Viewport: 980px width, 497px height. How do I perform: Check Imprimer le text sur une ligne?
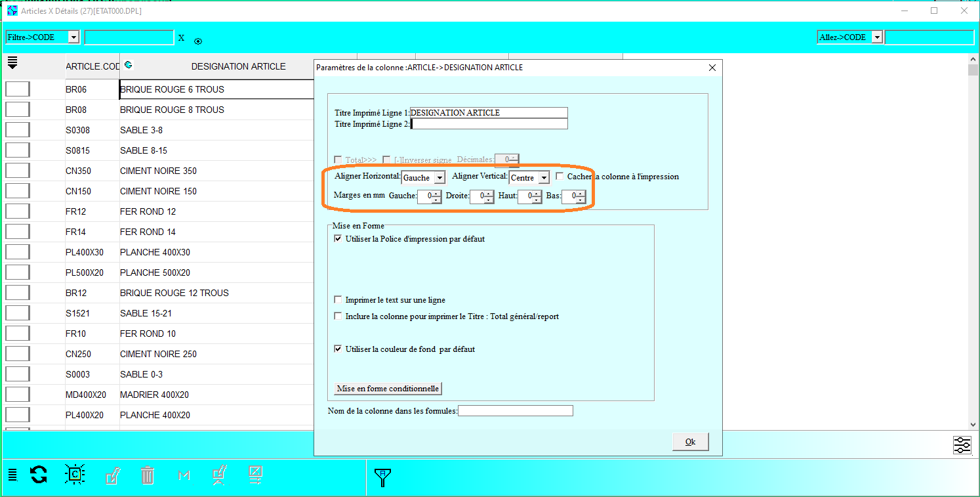tap(338, 300)
